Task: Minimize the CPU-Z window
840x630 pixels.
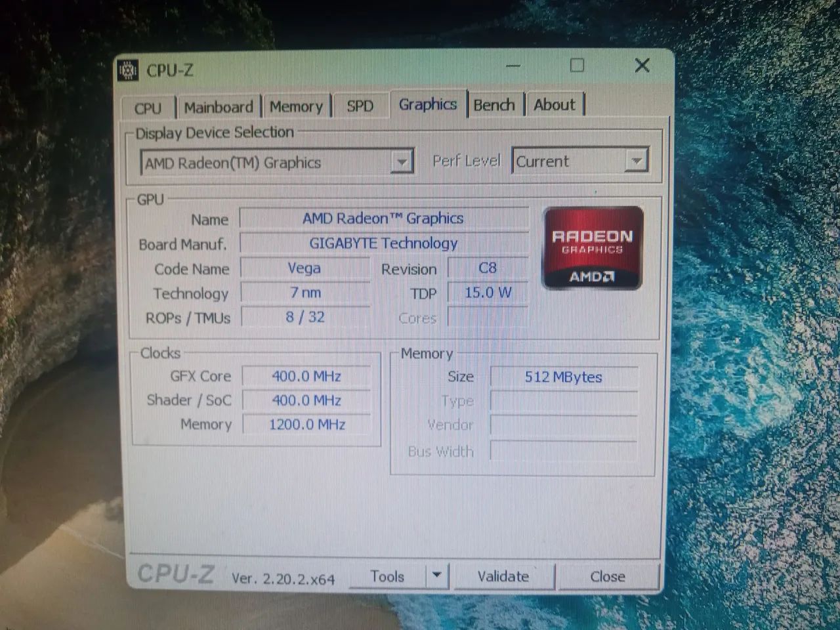Action: (513, 66)
